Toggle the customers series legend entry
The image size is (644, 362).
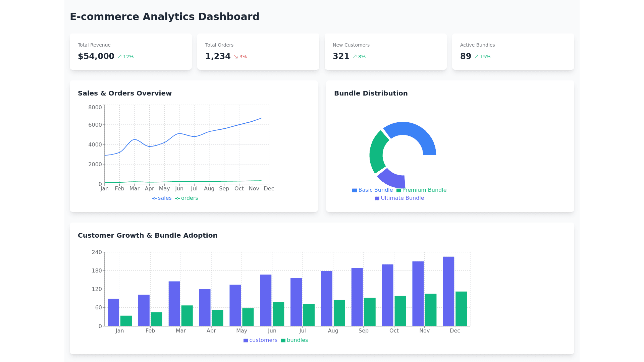pos(260,340)
